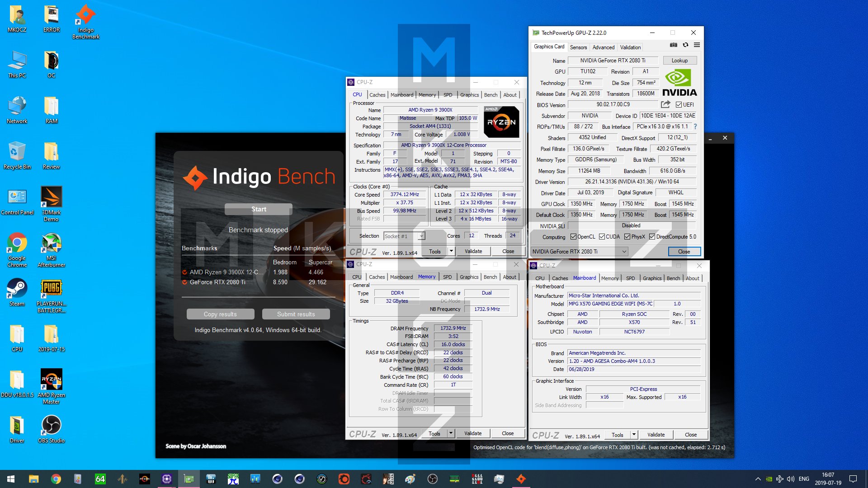868x488 pixels.
Task: Click Submit results in Indigo Bench
Action: [x=296, y=314]
